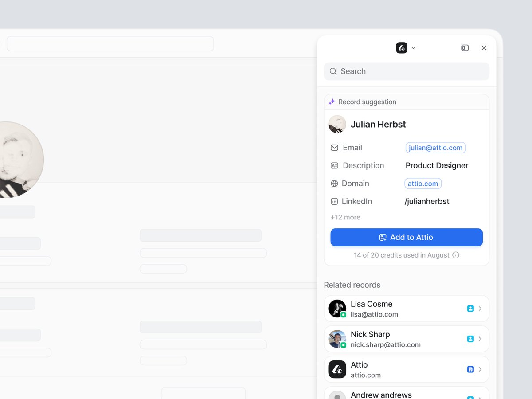Click the Attio company logo in list
The image size is (532, 399).
pyautogui.click(x=337, y=369)
